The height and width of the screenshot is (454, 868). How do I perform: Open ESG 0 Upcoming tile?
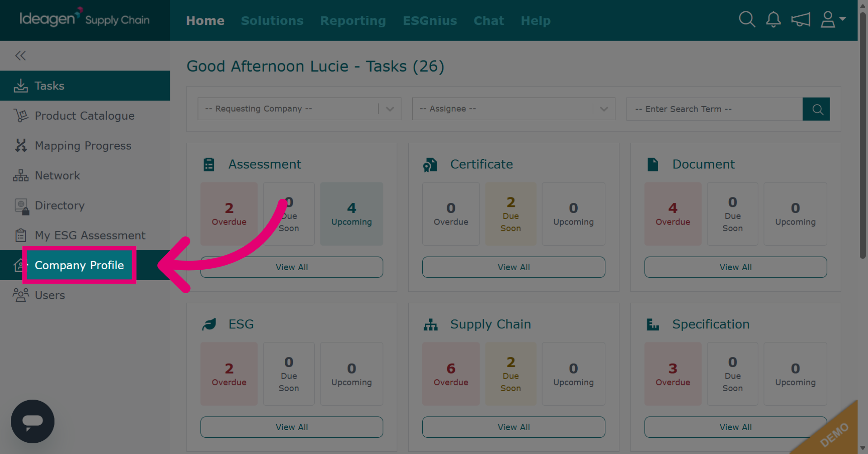pos(351,374)
